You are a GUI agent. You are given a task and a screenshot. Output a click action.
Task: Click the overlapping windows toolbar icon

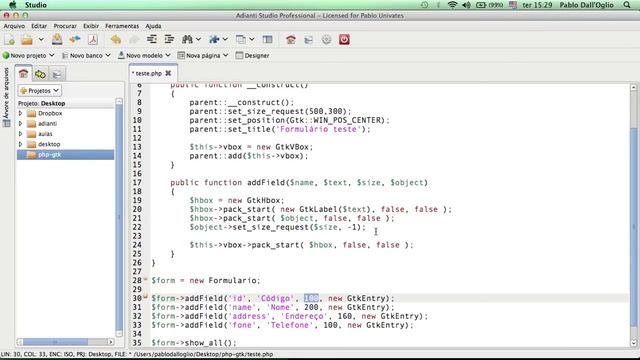tap(241, 40)
